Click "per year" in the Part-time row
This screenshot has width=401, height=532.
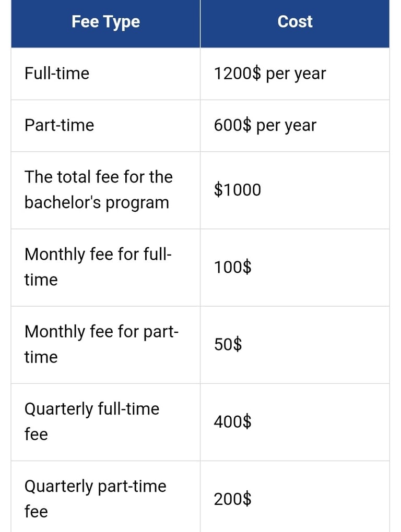pos(286,127)
